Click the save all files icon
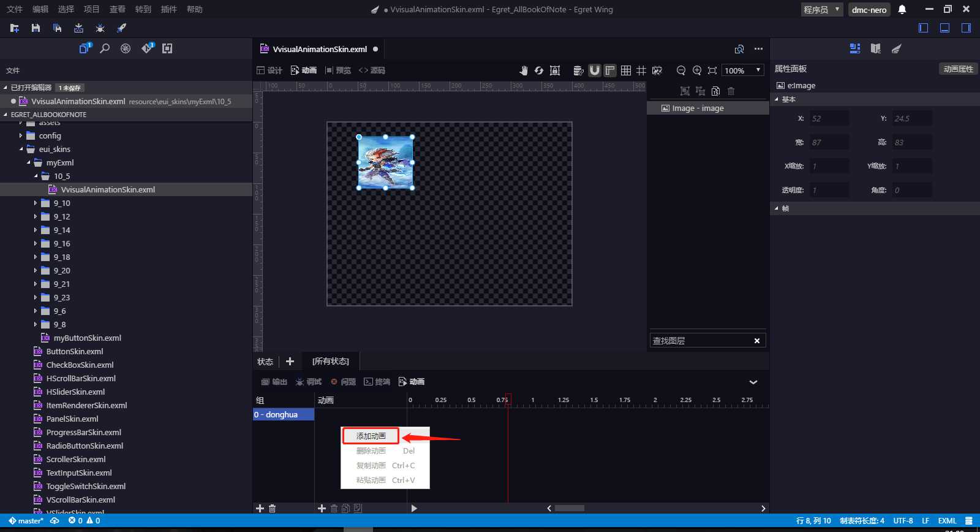Screen dimensions: 980x532 [57, 28]
